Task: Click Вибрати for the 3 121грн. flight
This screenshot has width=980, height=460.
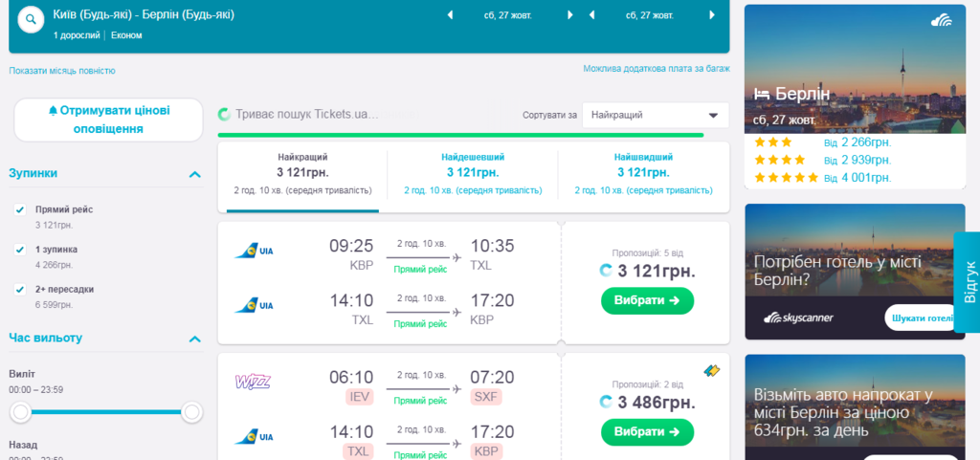Action: point(647,300)
